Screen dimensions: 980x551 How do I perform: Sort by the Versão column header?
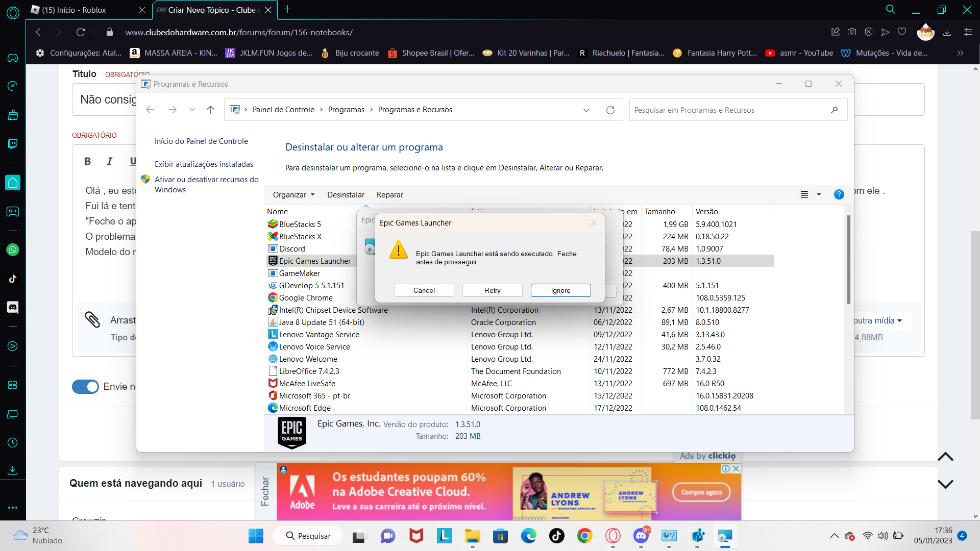tap(733, 212)
